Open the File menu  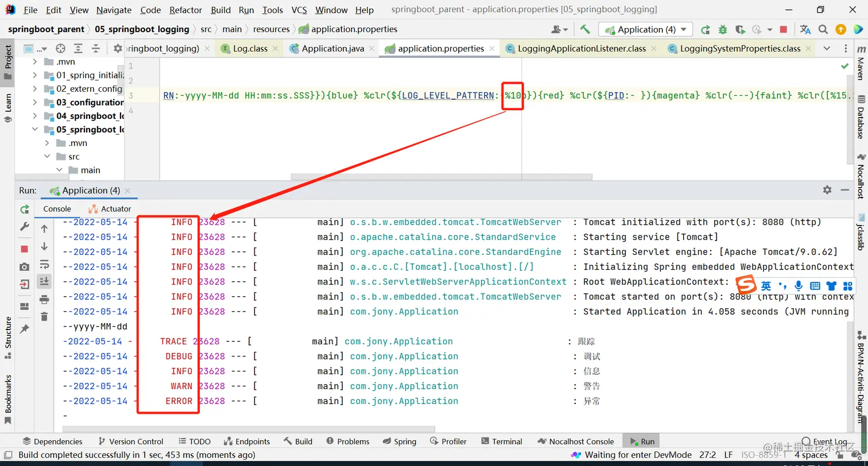[30, 10]
